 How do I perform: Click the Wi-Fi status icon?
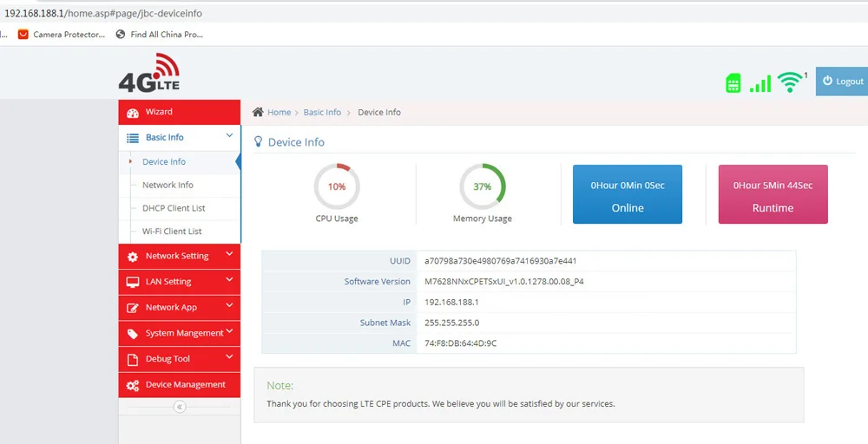point(789,82)
